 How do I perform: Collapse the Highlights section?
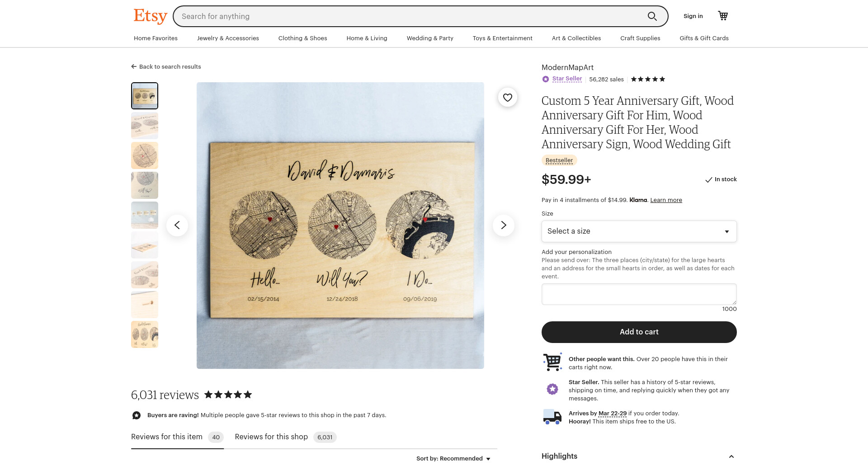[731, 456]
